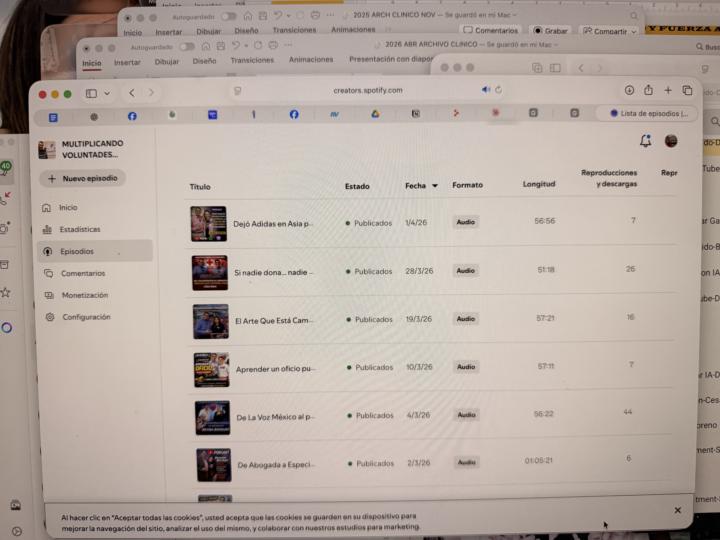Open Compartir dropdown in 2025 ARCH CLINICO window
The height and width of the screenshot is (540, 720).
610,31
